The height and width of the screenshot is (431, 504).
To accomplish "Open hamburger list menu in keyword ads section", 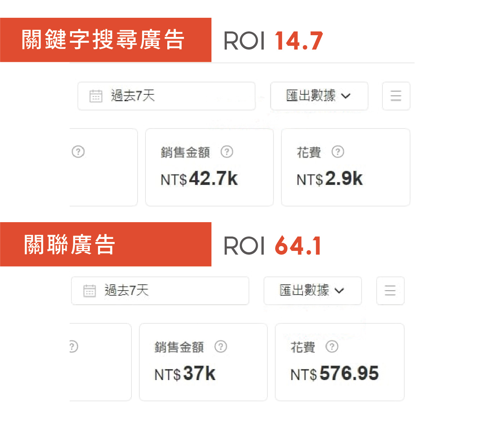I will [396, 96].
